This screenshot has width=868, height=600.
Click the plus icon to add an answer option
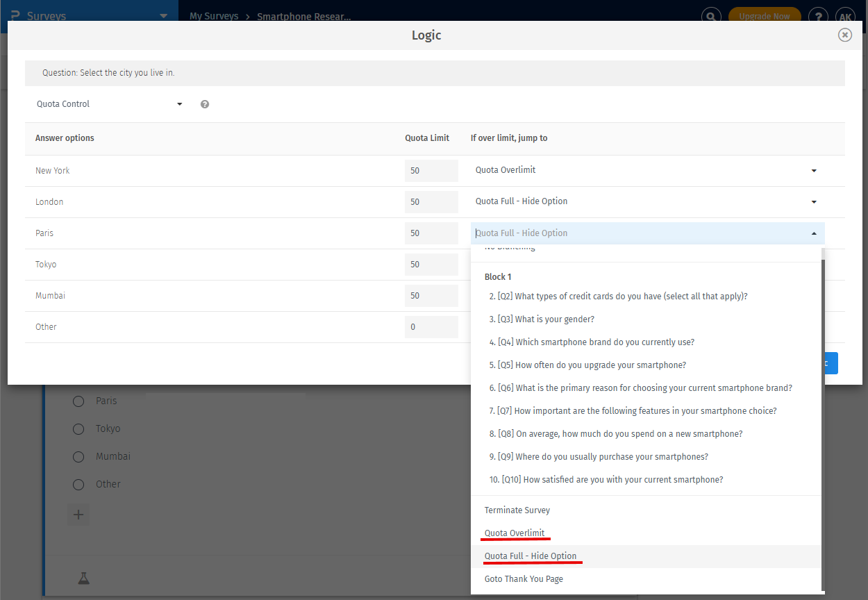point(78,515)
